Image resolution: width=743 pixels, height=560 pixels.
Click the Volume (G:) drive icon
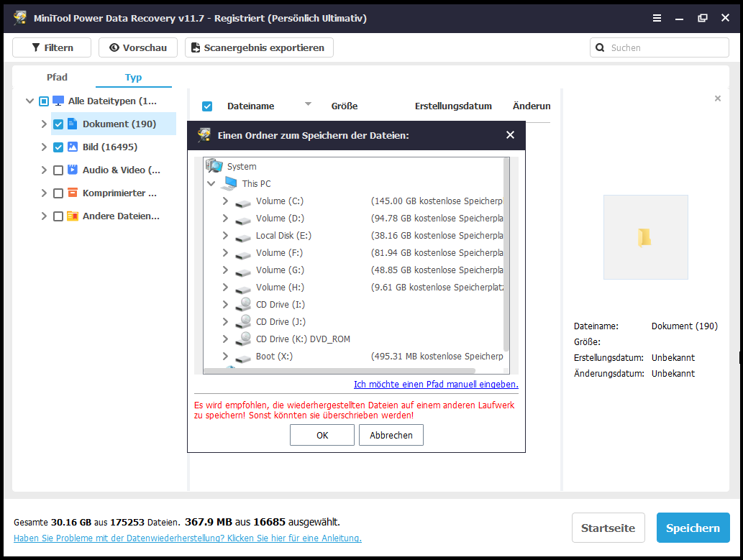click(243, 272)
